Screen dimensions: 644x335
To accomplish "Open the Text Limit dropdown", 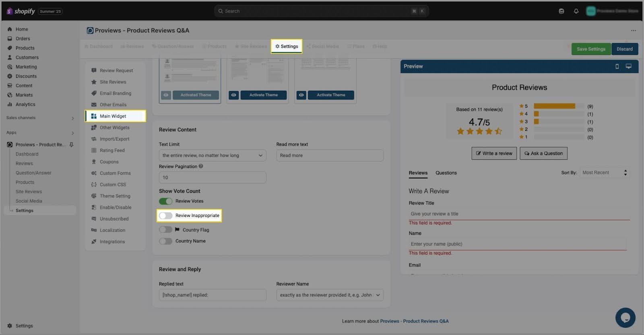I will click(212, 155).
